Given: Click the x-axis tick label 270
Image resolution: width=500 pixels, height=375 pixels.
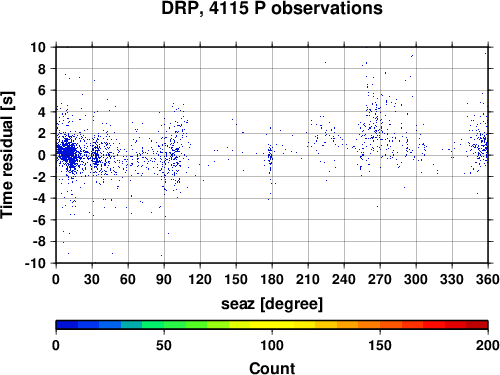Looking at the screenshot, I should coord(380,279).
